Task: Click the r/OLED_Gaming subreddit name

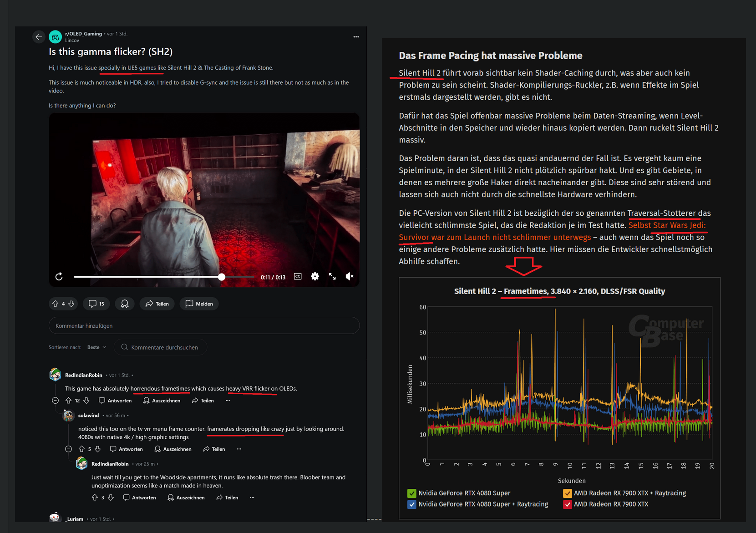Action: pos(83,34)
